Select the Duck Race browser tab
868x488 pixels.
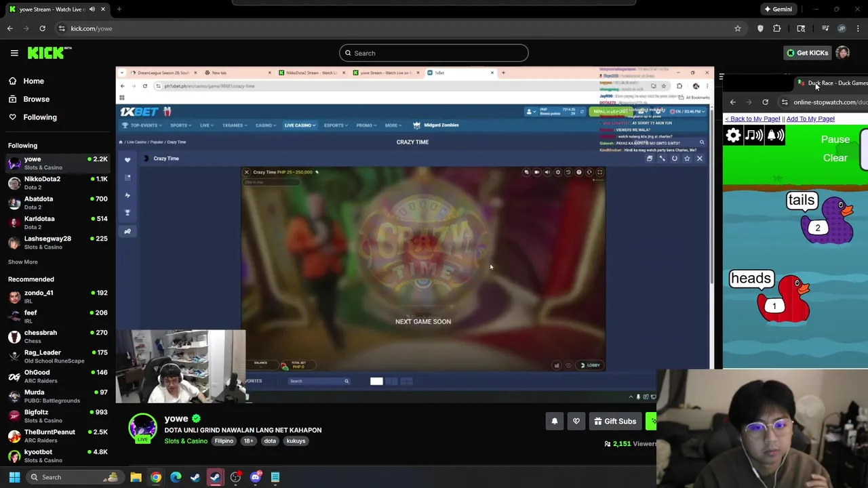[x=833, y=83]
